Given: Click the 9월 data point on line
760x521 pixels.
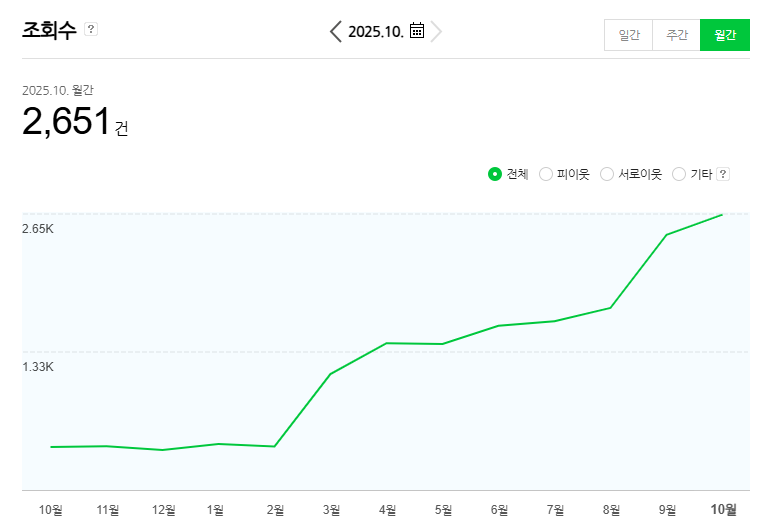Looking at the screenshot, I should coord(666,235).
